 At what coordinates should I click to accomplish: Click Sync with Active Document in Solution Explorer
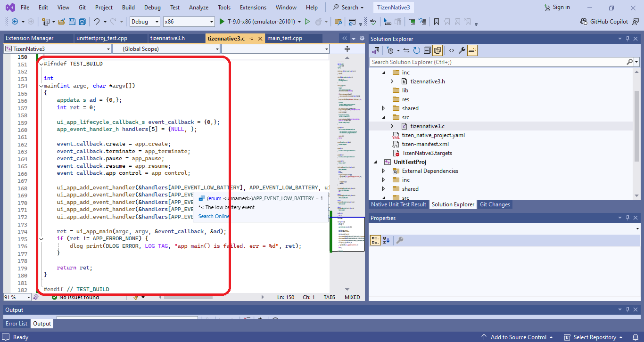406,50
